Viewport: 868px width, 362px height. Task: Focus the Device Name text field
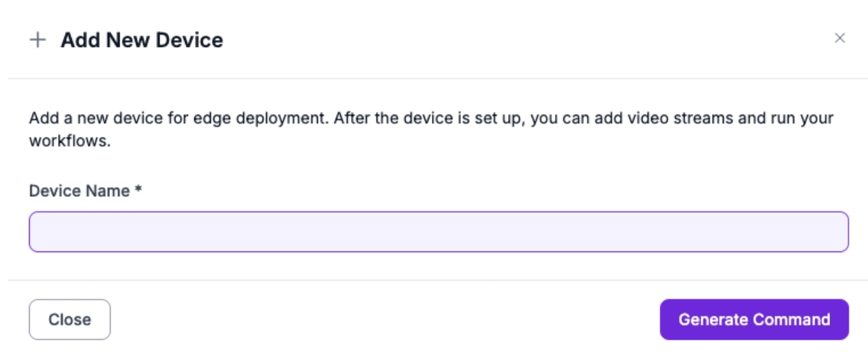pos(438,232)
